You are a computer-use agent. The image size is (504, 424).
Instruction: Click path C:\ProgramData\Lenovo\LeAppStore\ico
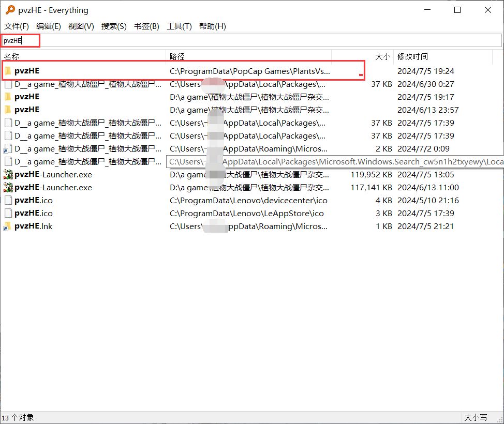[x=246, y=213]
